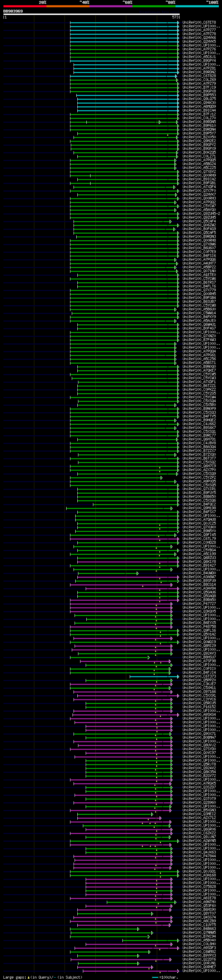The width and height of the screenshot is (222, 980).
Task: Click the orange ~40% identity legend segment
Action: tap(68, 7)
